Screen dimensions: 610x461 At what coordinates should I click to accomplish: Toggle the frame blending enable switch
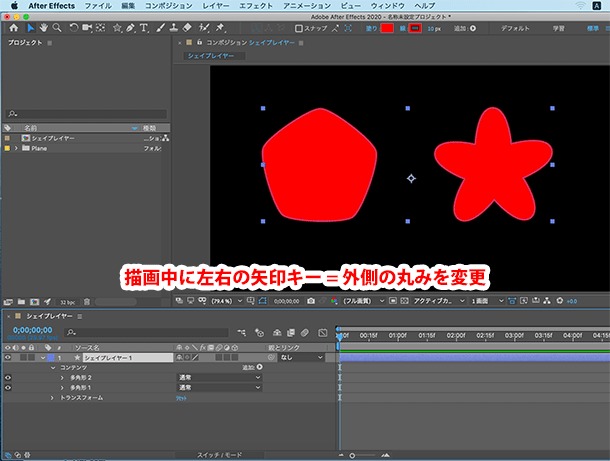tap(291, 333)
